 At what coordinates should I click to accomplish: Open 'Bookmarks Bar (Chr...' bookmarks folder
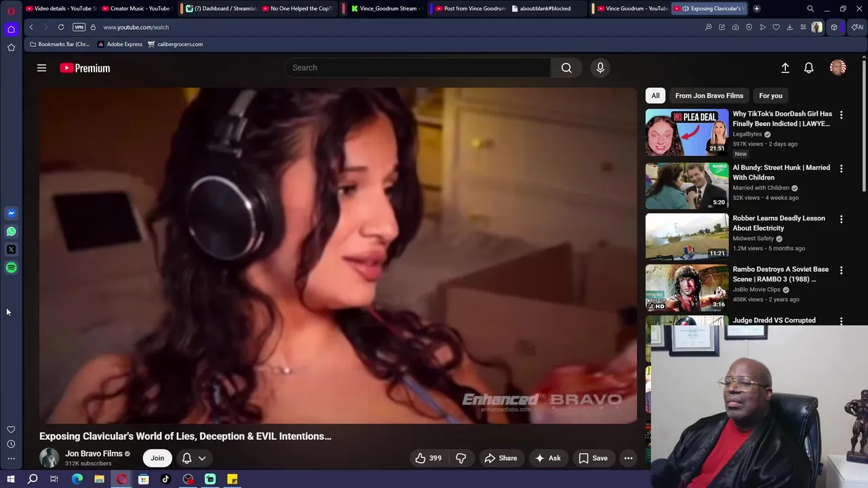(x=60, y=44)
